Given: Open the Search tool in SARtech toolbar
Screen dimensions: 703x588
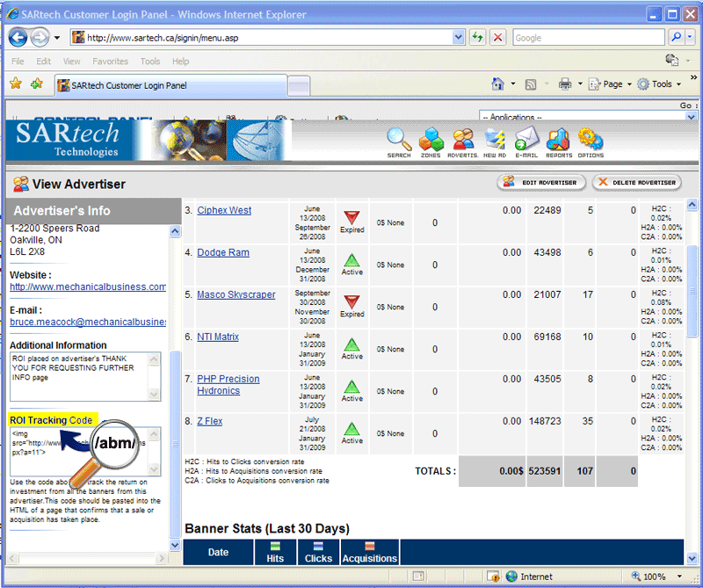Looking at the screenshot, I should [x=399, y=142].
